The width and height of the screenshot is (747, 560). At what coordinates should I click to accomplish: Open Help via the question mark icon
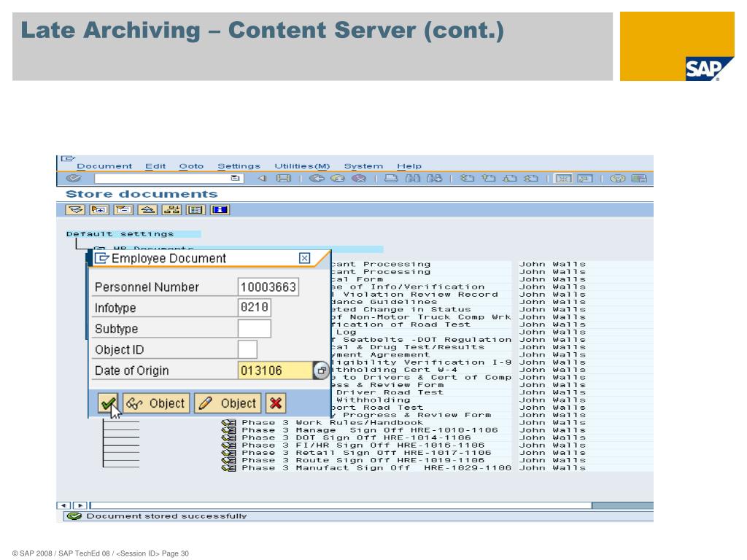coord(617,179)
